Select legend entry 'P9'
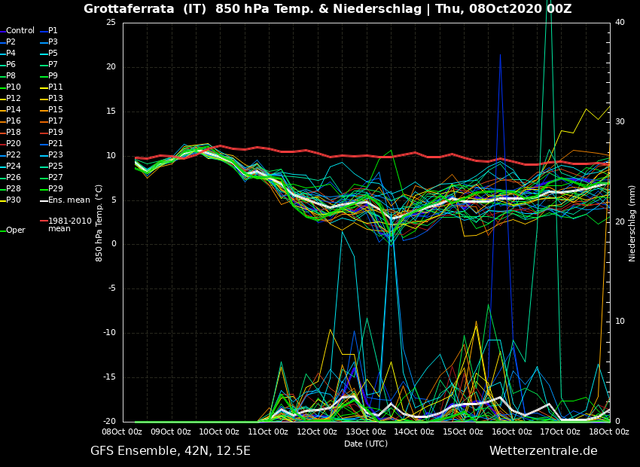Image resolution: width=640 pixels, height=467 pixels. [x=49, y=76]
